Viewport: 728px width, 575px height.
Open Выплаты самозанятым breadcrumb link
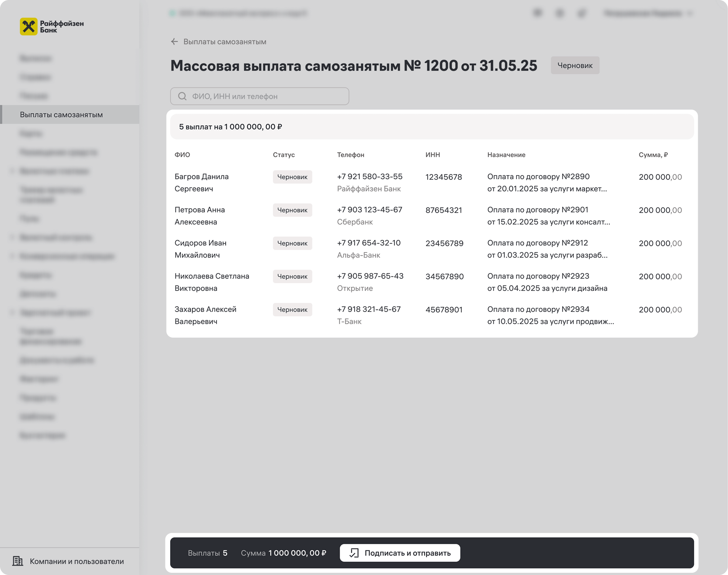(x=225, y=42)
